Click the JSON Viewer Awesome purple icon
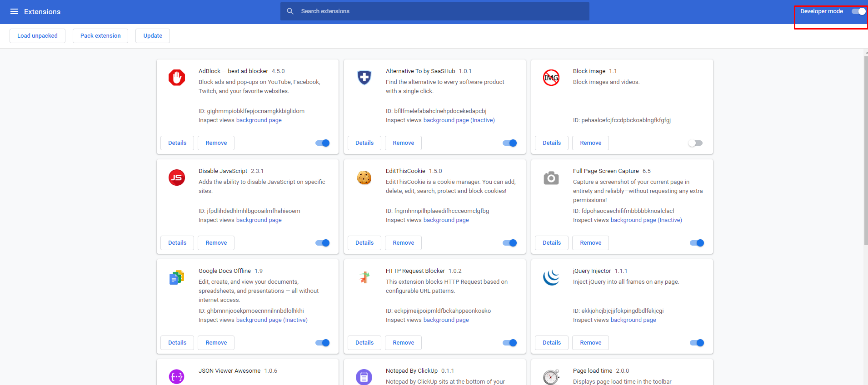Viewport: 868px width, 385px height. [177, 377]
